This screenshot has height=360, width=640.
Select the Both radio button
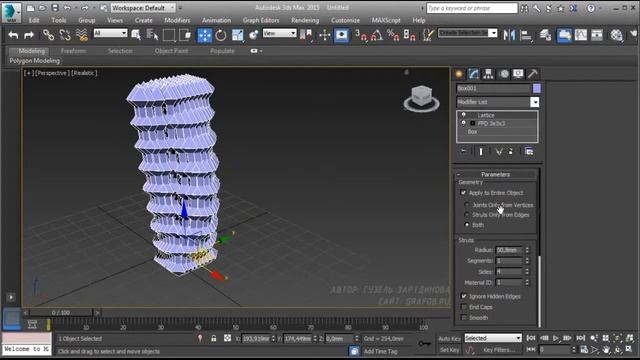pos(467,225)
